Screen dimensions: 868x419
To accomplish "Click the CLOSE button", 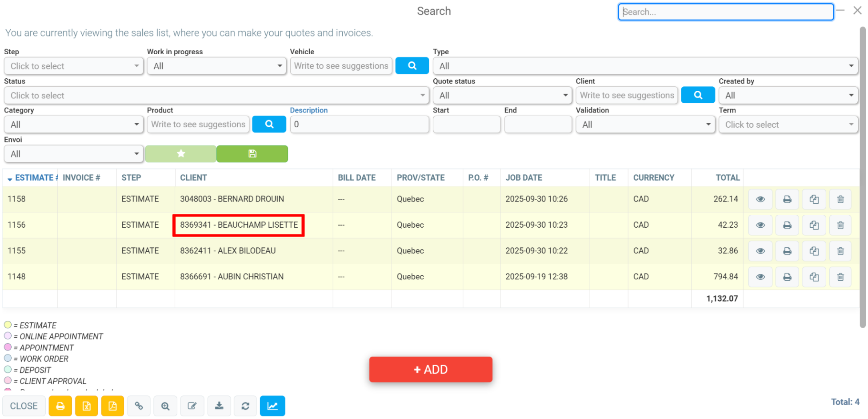I will click(x=24, y=406).
